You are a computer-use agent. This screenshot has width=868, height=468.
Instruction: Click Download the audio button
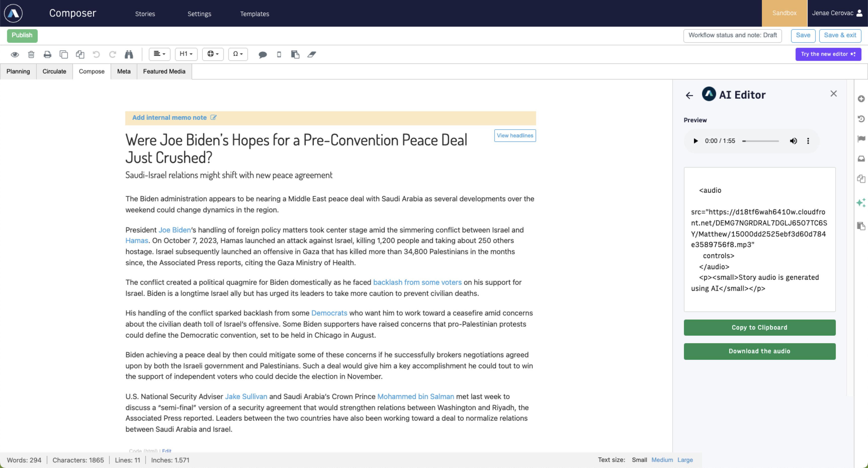(759, 351)
